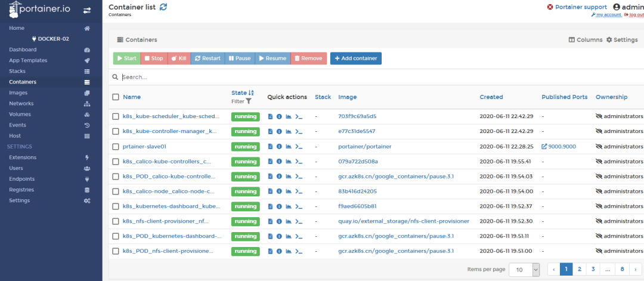Open the State filter funnel icon
This screenshot has height=281, width=644.
pos(249,101)
